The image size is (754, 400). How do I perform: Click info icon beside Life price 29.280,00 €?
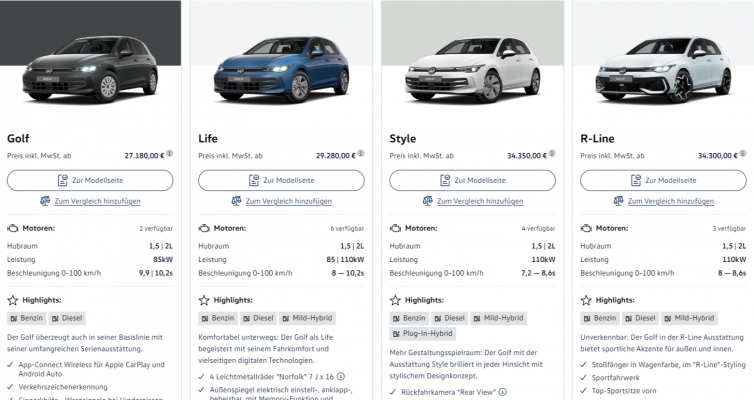click(361, 154)
